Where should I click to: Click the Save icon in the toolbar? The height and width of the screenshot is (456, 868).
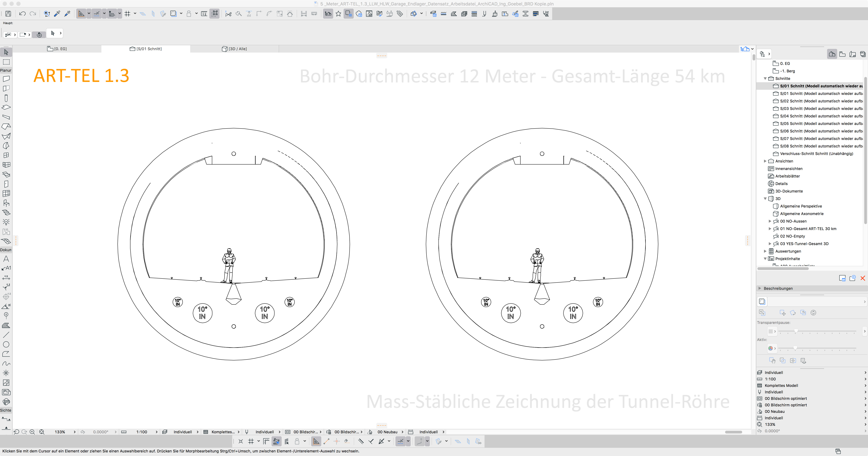[x=8, y=14]
